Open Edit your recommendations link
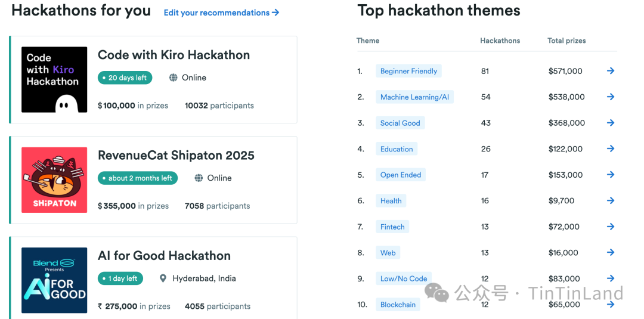Screen dimensions: 644x319 221,13
